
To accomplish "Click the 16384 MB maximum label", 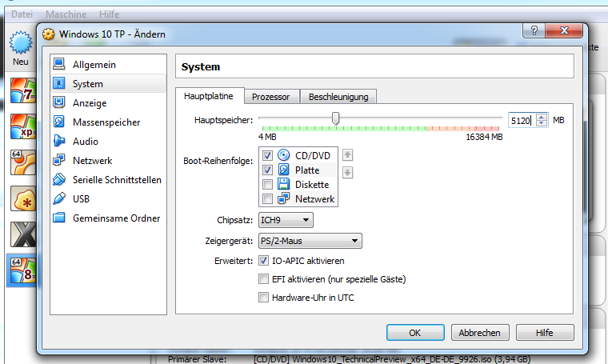I will 484,137.
